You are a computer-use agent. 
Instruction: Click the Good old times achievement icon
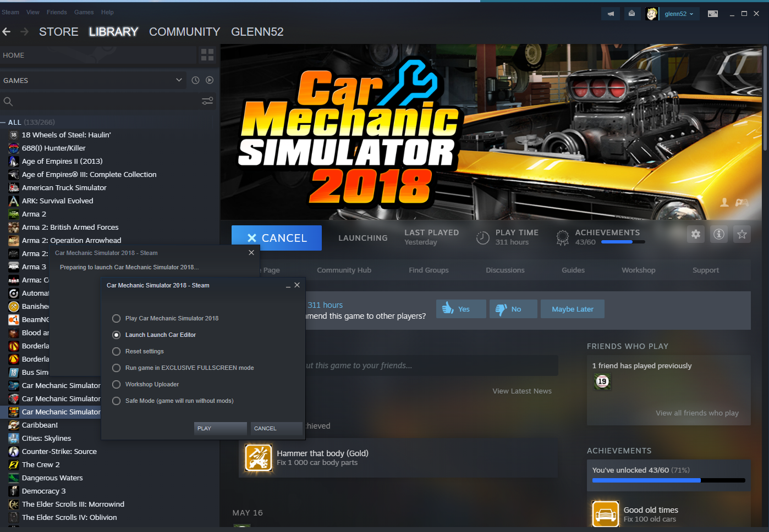coord(606,514)
